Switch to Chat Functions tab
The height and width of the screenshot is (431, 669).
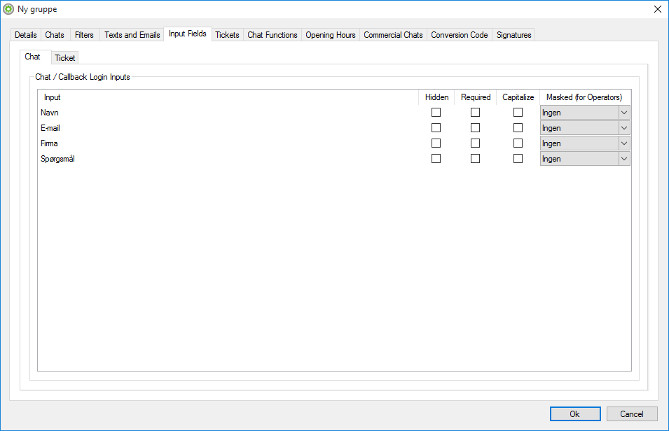pos(272,35)
